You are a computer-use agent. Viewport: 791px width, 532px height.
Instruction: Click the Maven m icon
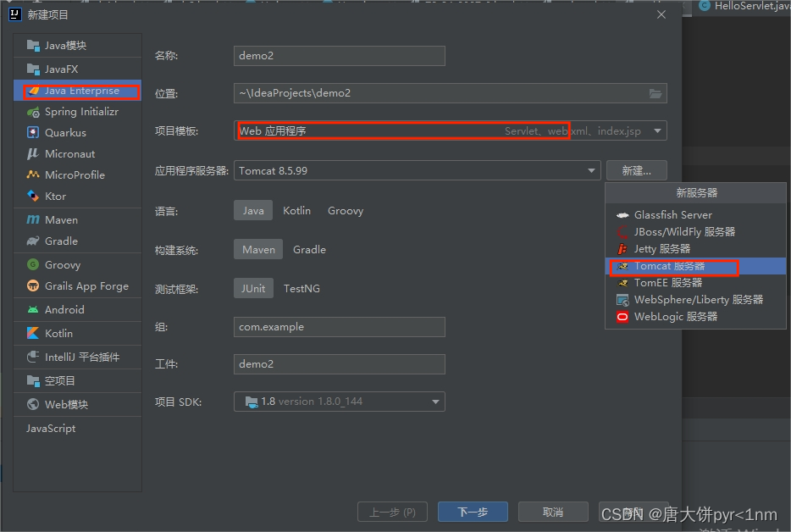(x=33, y=219)
